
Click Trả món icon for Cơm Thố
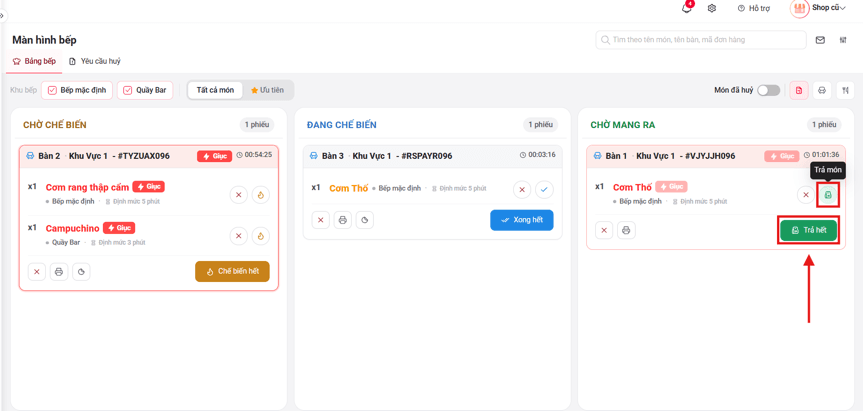click(x=828, y=195)
